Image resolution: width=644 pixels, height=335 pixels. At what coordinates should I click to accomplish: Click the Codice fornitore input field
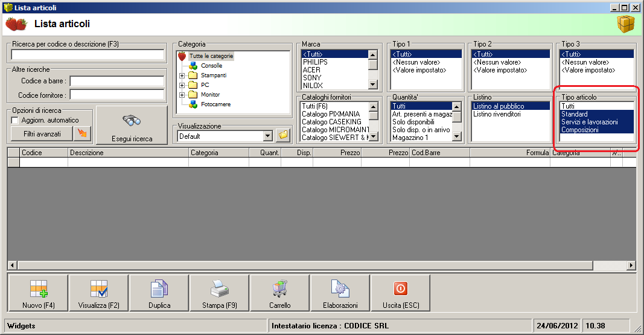(x=117, y=95)
